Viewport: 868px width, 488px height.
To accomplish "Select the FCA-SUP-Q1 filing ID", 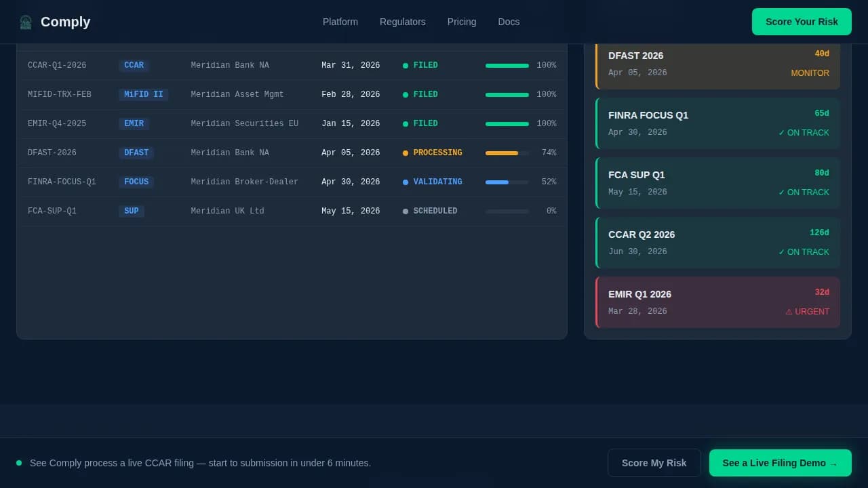I will (x=52, y=211).
